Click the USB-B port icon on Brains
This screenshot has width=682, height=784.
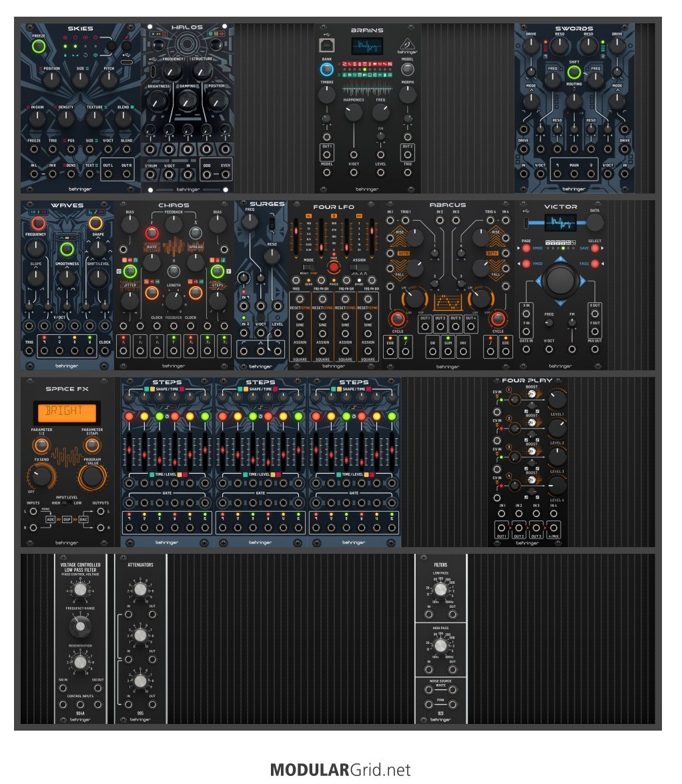tap(326, 46)
